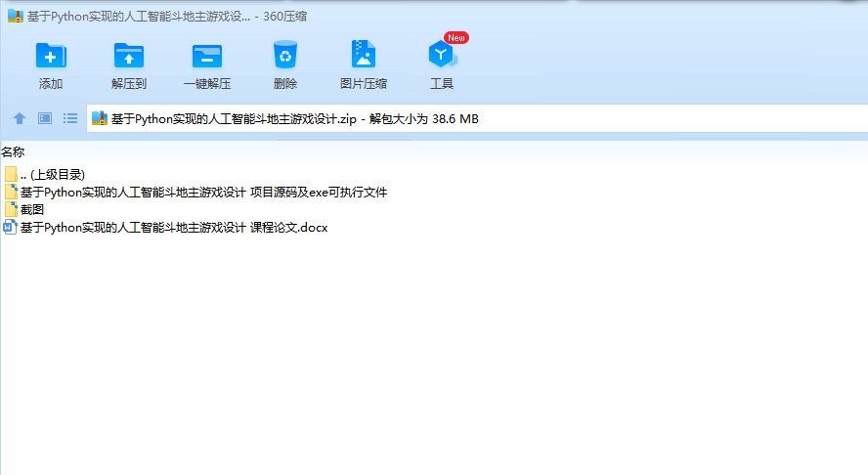Image resolution: width=868 pixels, height=475 pixels.
Task: Click the zip archive icon in address bar
Action: (x=100, y=118)
